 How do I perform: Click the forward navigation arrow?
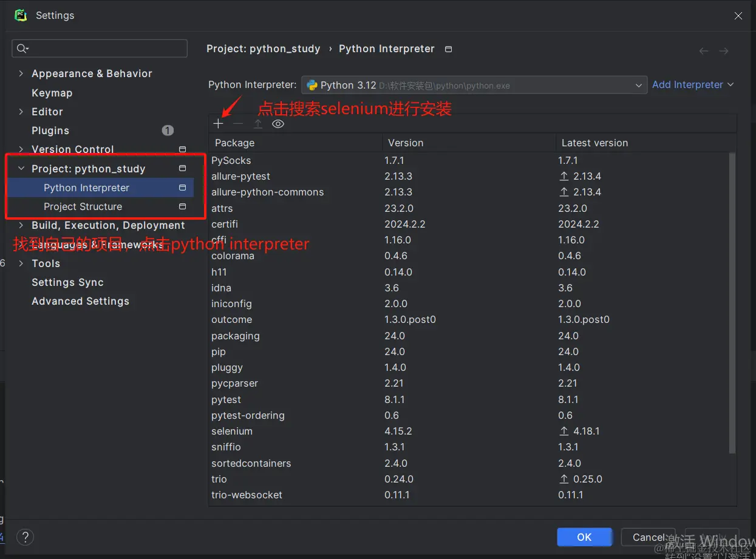click(x=724, y=51)
